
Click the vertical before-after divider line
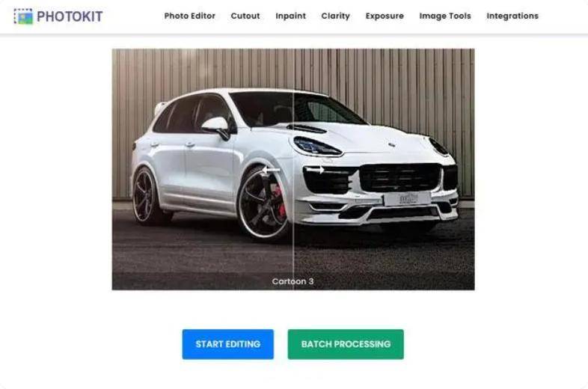click(x=293, y=225)
